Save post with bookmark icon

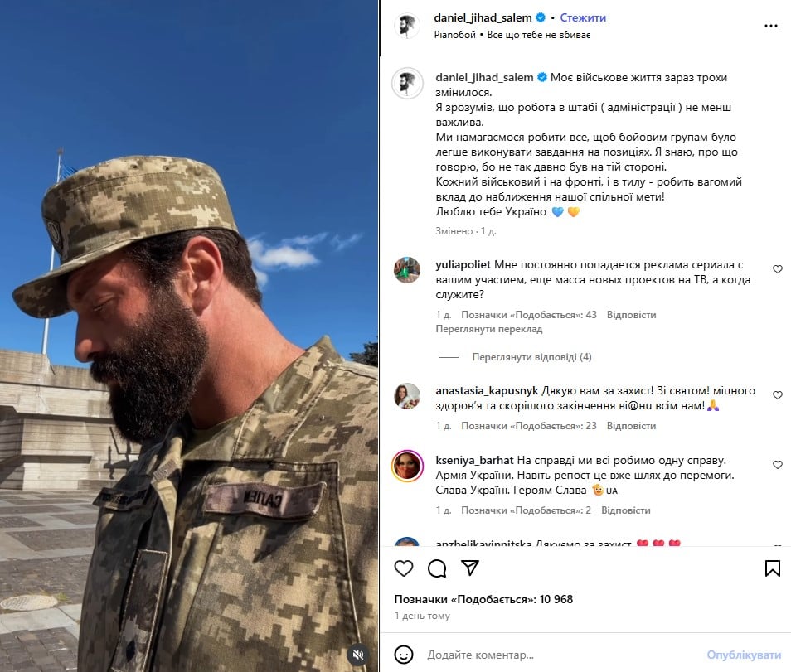[772, 568]
